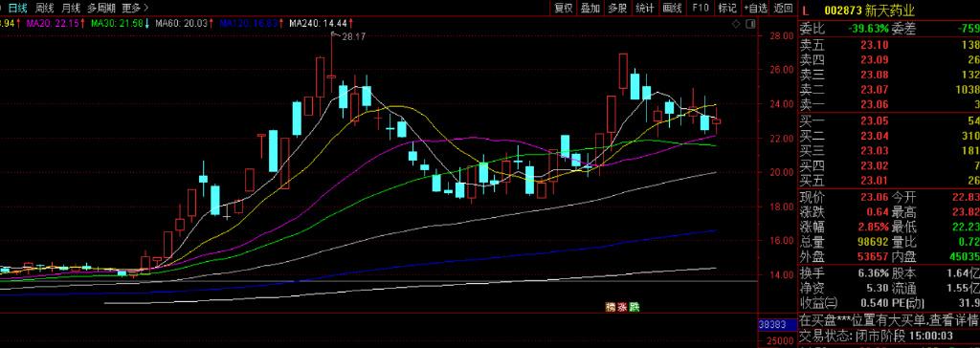Switch to the 周线 weekly chart tab
This screenshot has width=980, height=348.
[44, 8]
